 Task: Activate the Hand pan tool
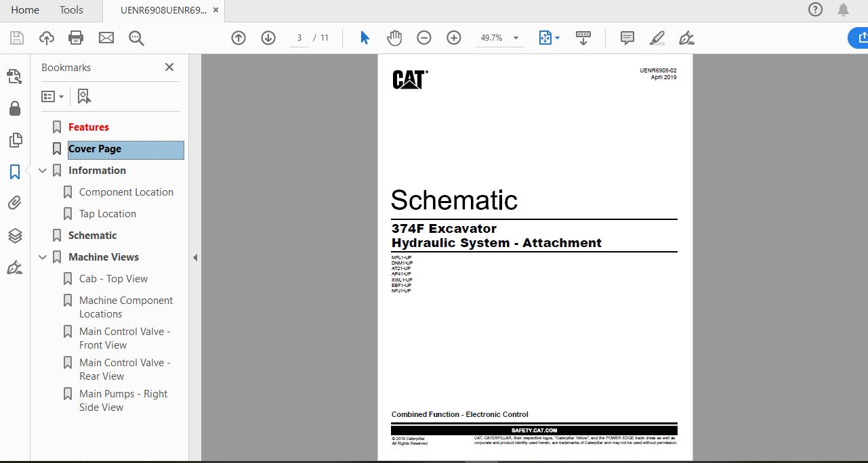tap(394, 38)
